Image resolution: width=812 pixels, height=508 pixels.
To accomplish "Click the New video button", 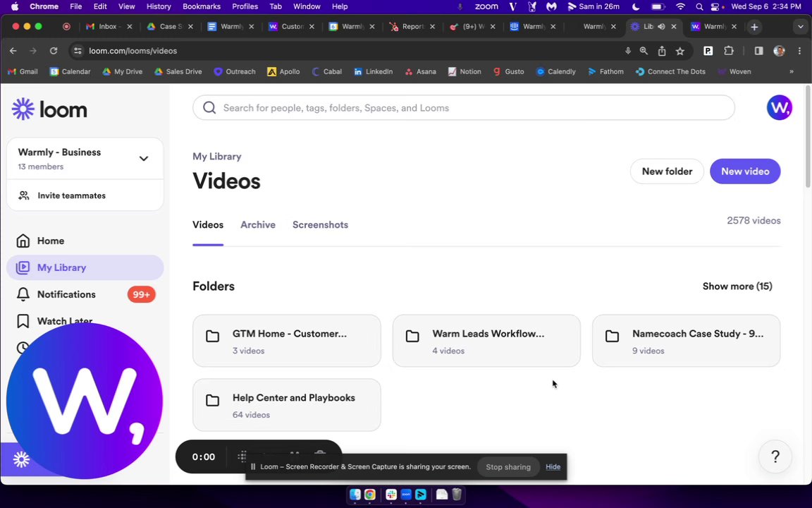I will pyautogui.click(x=744, y=171).
